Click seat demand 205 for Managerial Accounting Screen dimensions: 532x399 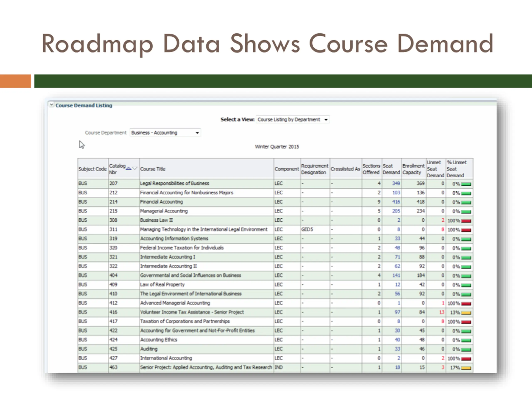tap(396, 211)
